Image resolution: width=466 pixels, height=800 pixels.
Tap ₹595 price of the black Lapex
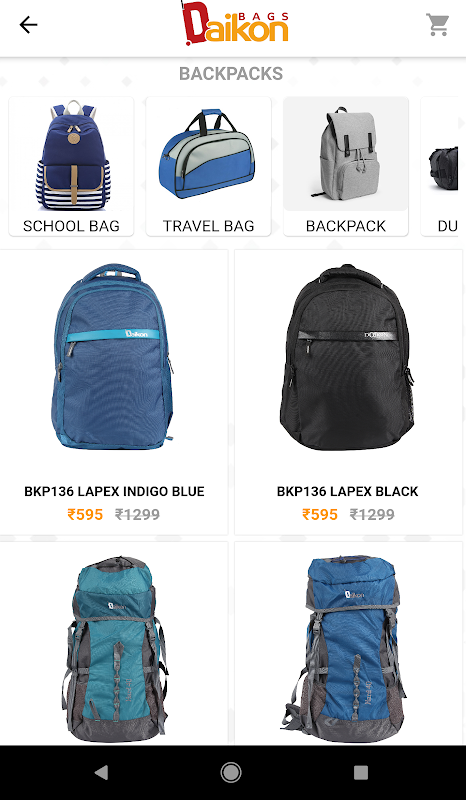[x=320, y=514]
